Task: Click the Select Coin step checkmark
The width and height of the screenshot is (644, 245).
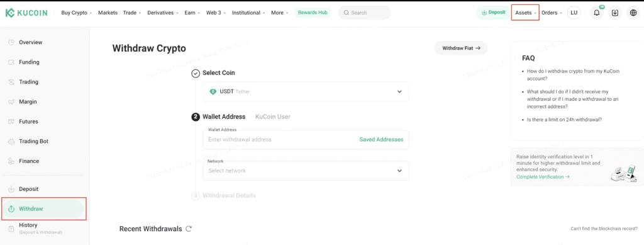Action: point(196,73)
